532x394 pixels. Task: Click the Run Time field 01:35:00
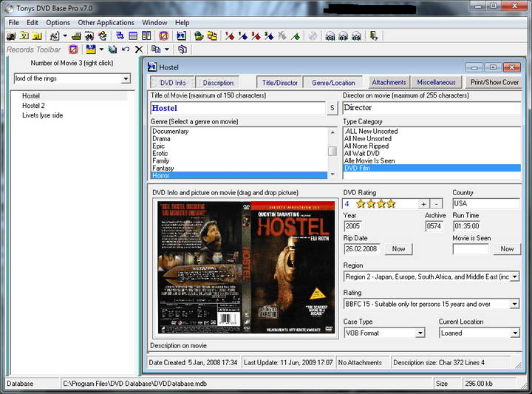(467, 226)
